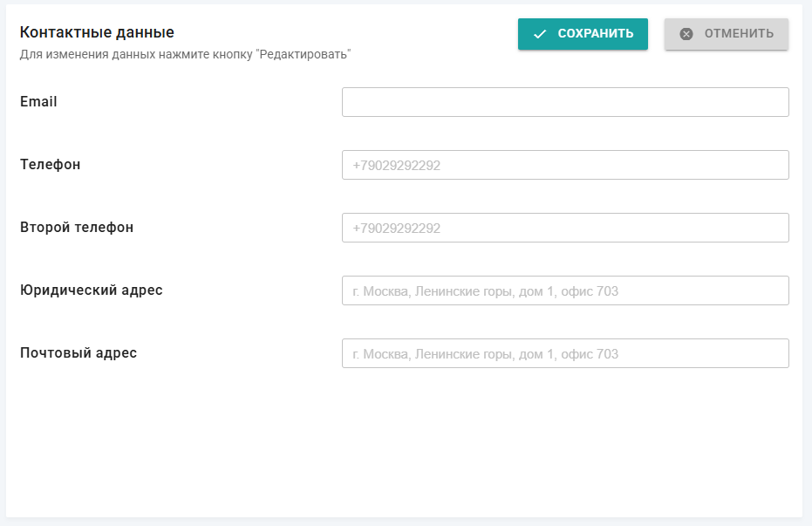Image resolution: width=812 pixels, height=526 pixels.
Task: Focus the Второй телефон input field
Action: pos(565,228)
